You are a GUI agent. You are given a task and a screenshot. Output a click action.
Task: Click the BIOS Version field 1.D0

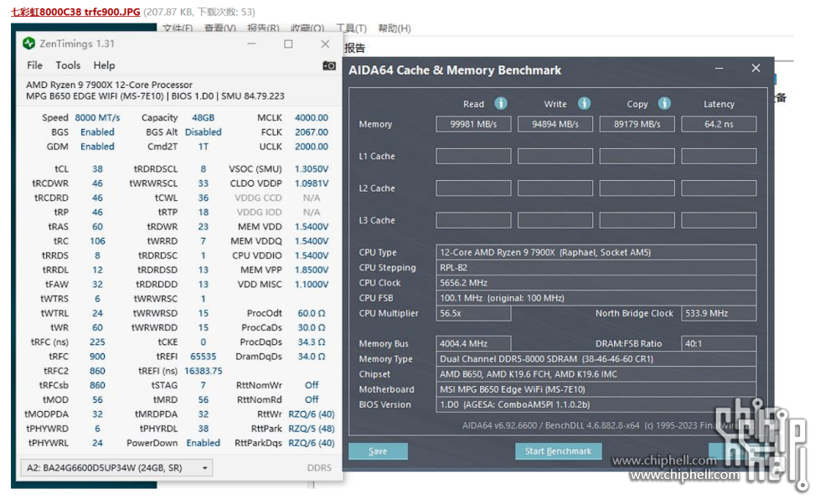[596, 404]
